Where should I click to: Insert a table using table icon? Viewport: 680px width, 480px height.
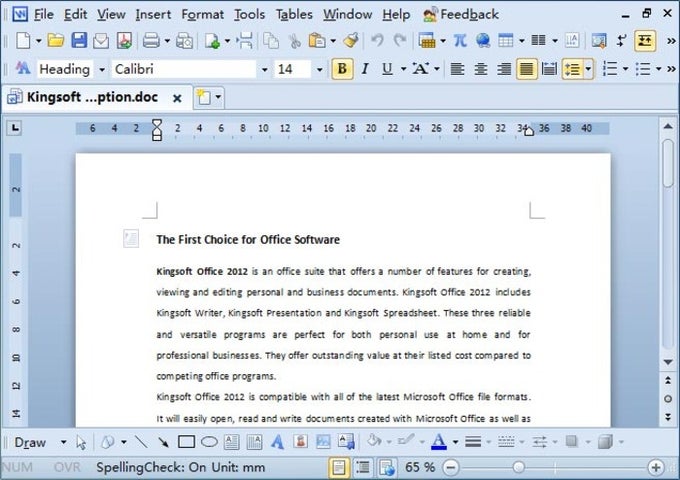click(506, 41)
